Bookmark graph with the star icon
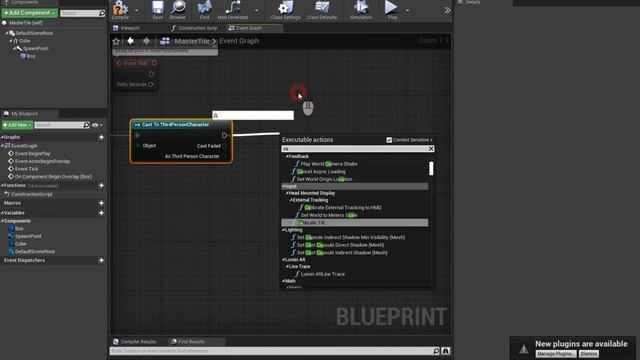 116,41
